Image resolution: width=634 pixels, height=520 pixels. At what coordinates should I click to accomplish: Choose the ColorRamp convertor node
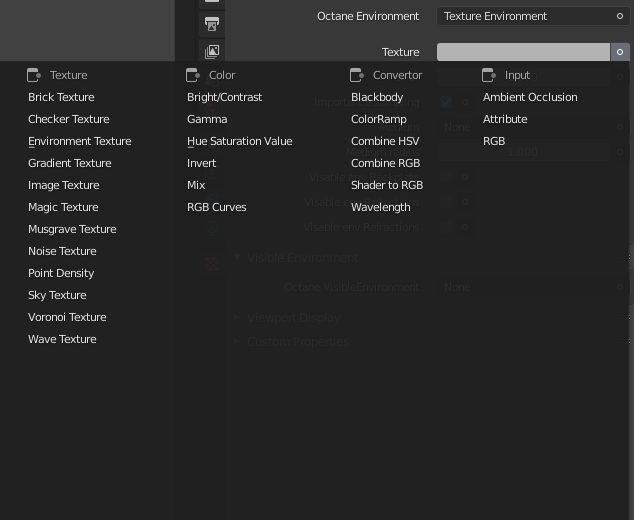pyautogui.click(x=378, y=119)
